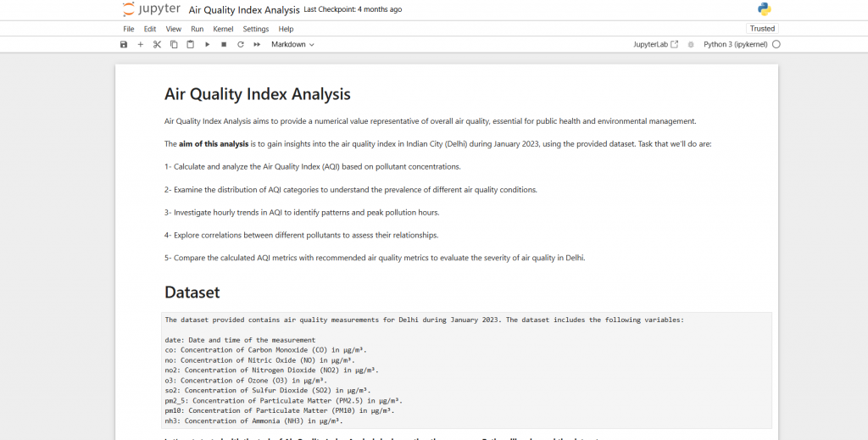Open the File menu
Viewport: 868px width, 440px height.
[x=129, y=29]
